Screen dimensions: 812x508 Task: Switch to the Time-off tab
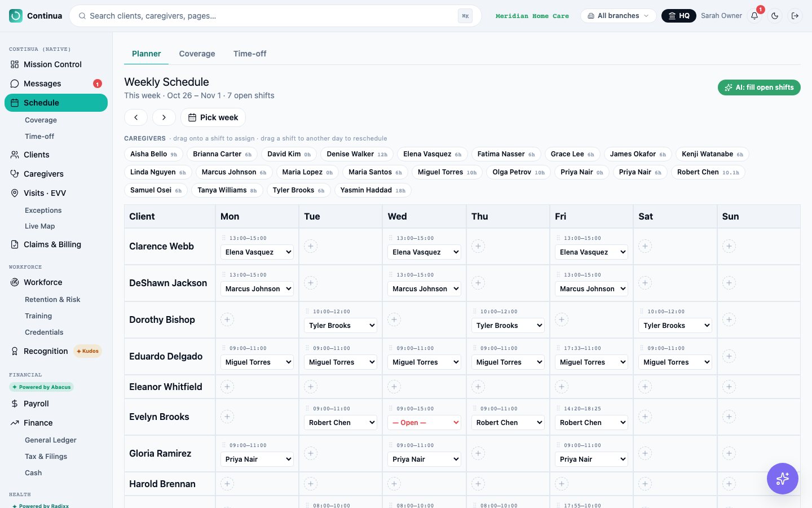[x=250, y=54]
